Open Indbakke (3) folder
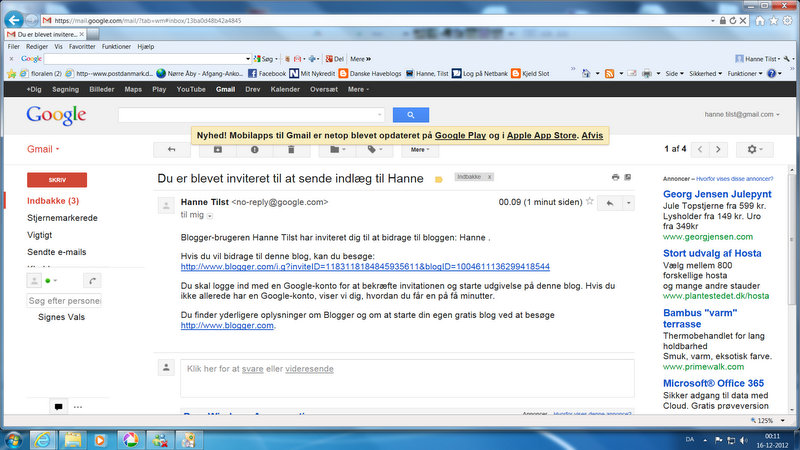This screenshot has height=450, width=800. [53, 201]
